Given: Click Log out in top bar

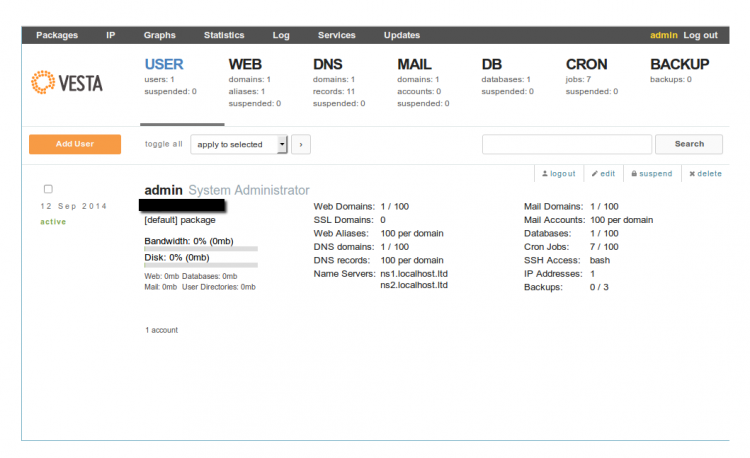Looking at the screenshot, I should point(700,35).
